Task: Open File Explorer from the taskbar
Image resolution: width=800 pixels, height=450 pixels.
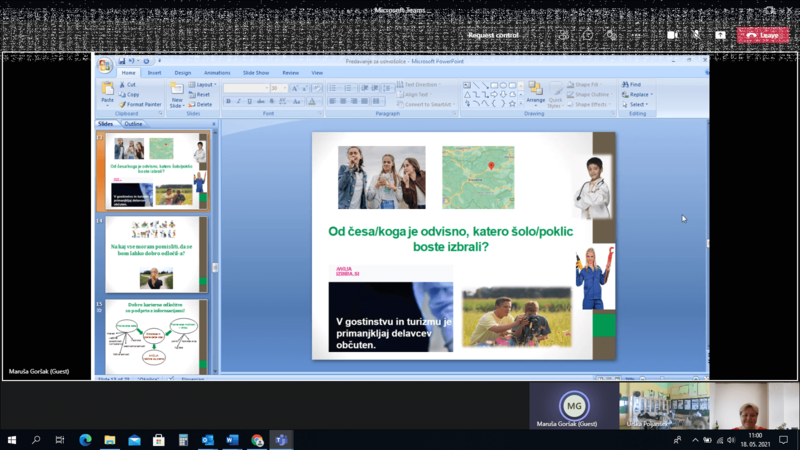Action: coord(110,439)
